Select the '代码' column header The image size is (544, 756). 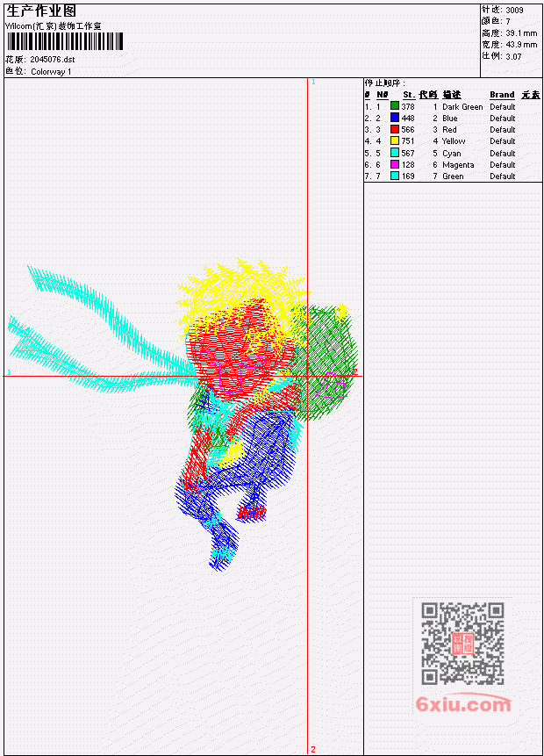click(x=428, y=95)
